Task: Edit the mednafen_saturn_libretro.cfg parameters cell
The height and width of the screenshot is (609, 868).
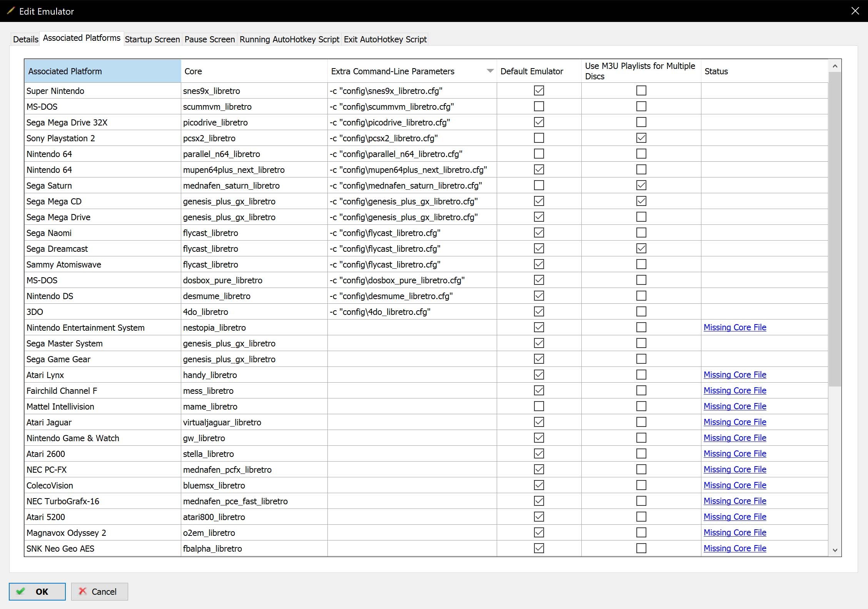Action: pos(412,186)
